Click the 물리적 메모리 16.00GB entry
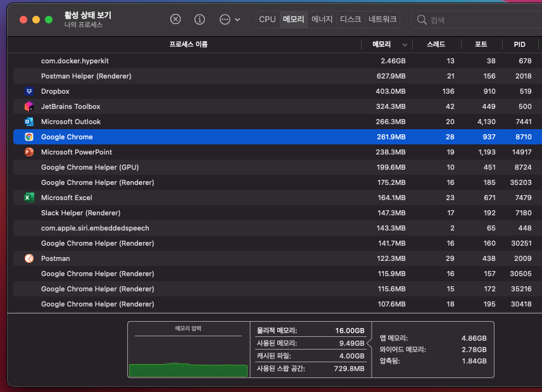Image resolution: width=542 pixels, height=392 pixels. click(310, 331)
